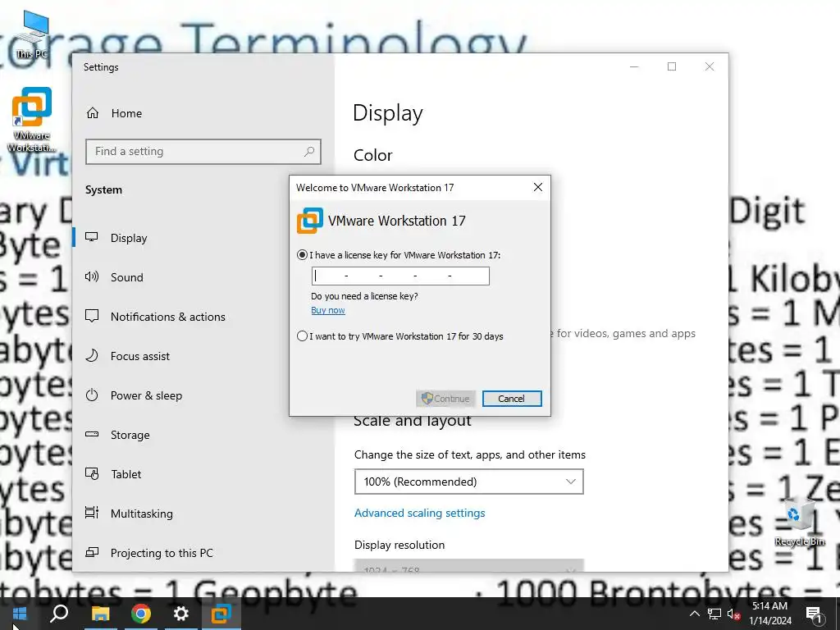Click the Notifications speech bubble icon
The height and width of the screenshot is (630, 840).
[x=92, y=316]
